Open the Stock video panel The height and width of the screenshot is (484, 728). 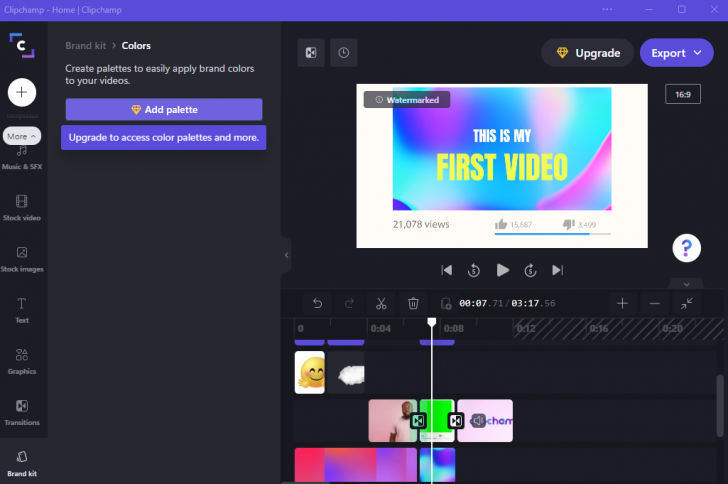22,208
